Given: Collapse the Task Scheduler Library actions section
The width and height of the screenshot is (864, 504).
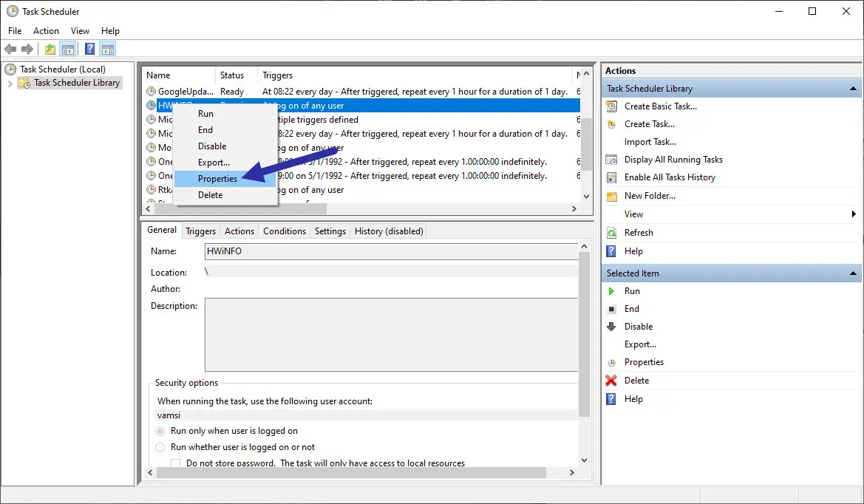Looking at the screenshot, I should 853,89.
